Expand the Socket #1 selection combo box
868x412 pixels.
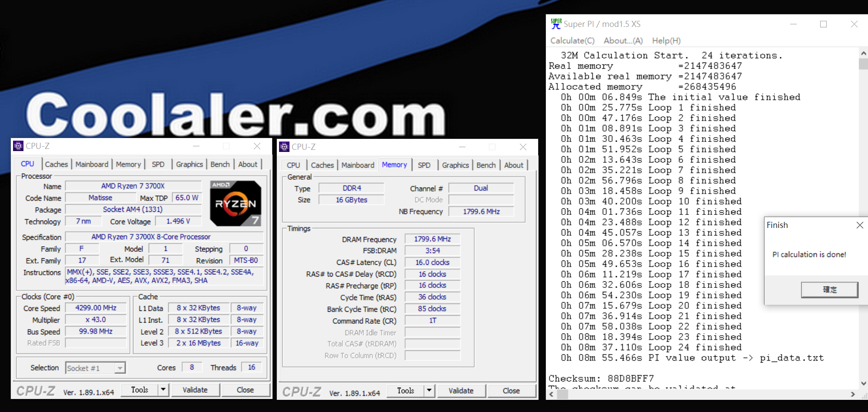click(120, 368)
